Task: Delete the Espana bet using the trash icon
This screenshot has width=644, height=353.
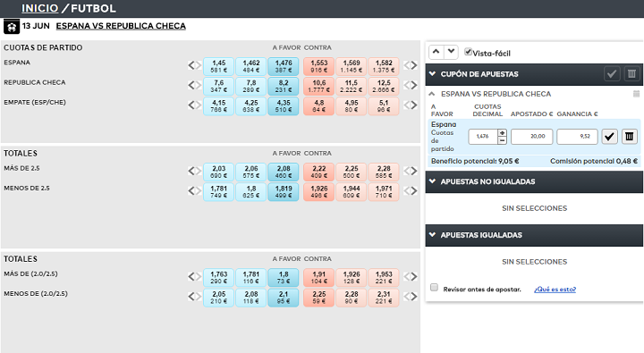Action: coord(629,136)
